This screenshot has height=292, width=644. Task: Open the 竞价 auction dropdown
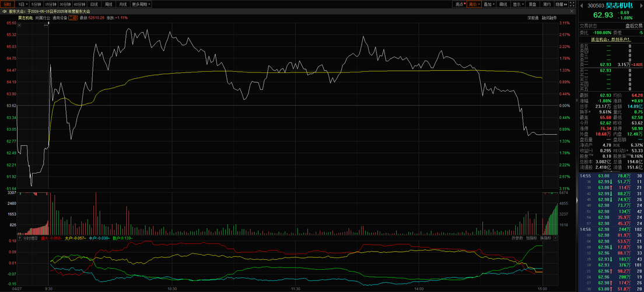pos(474,4)
